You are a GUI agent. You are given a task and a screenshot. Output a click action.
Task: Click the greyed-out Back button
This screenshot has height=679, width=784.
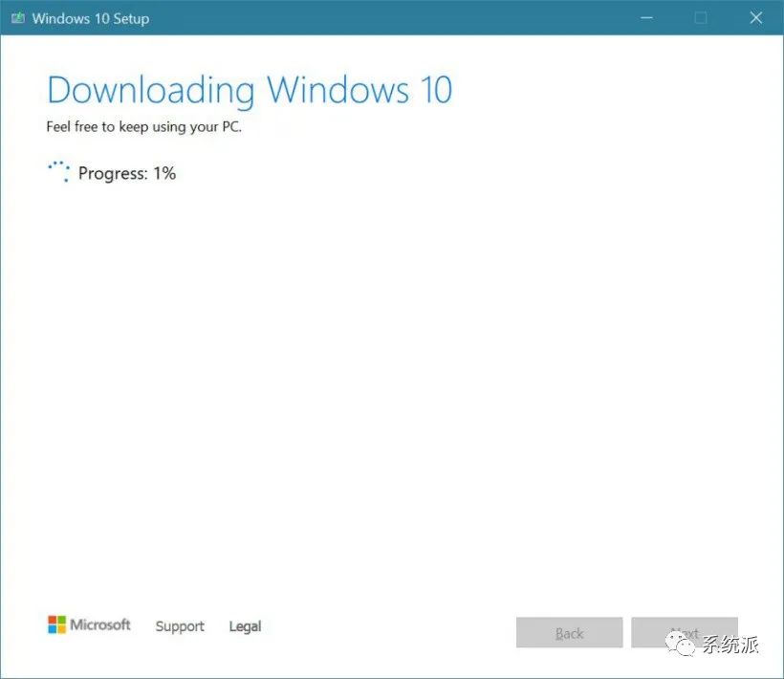pos(570,632)
